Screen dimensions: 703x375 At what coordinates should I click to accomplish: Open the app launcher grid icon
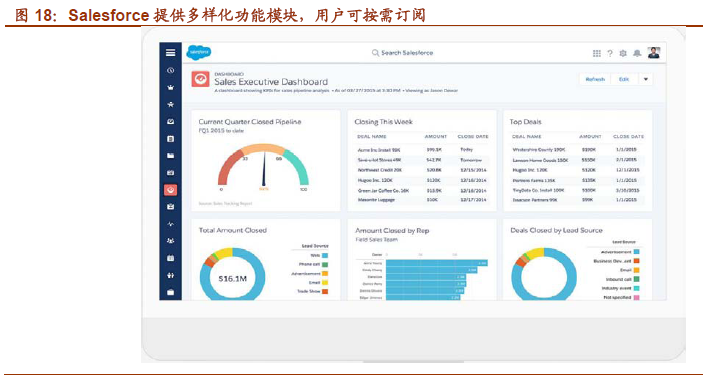tap(597, 53)
